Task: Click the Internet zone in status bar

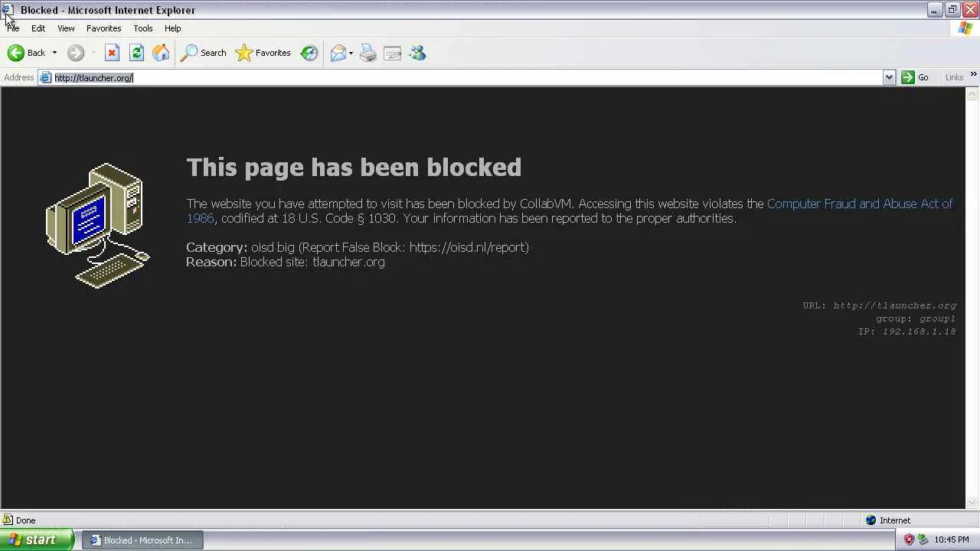Action: [x=888, y=520]
